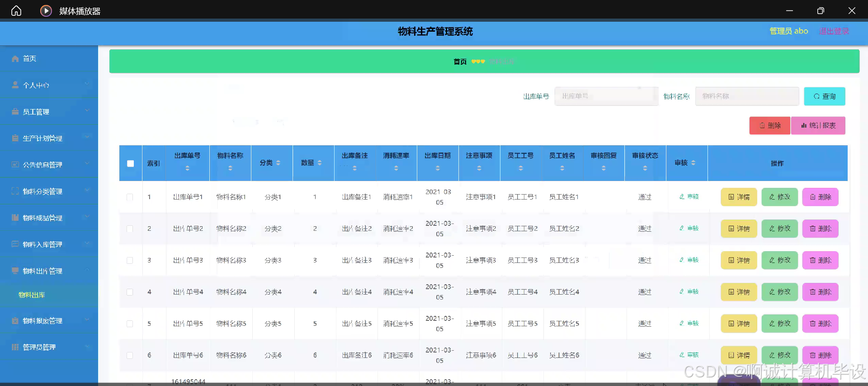868x386 pixels.
Task: Sort by 员工姓名 column arrows
Action: [x=562, y=168]
